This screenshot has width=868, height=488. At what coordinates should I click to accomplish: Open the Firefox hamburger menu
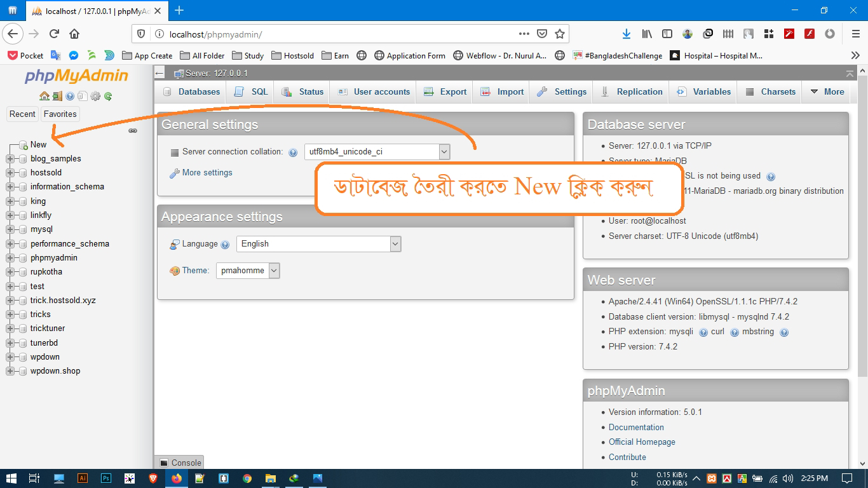tap(856, 34)
